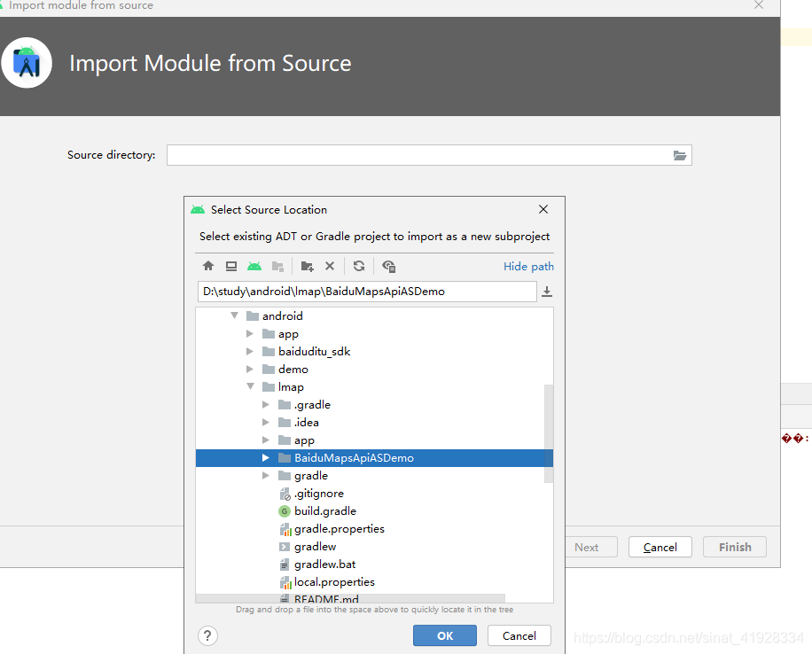This screenshot has height=654, width=812.
Task: Delete selected item toolbar icon
Action: pyautogui.click(x=330, y=266)
